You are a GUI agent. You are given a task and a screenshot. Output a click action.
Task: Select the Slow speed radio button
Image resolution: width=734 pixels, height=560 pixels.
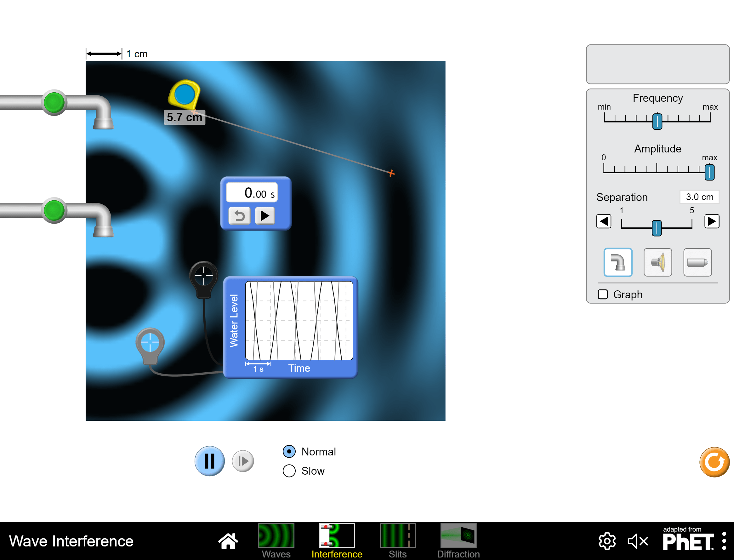[289, 471]
